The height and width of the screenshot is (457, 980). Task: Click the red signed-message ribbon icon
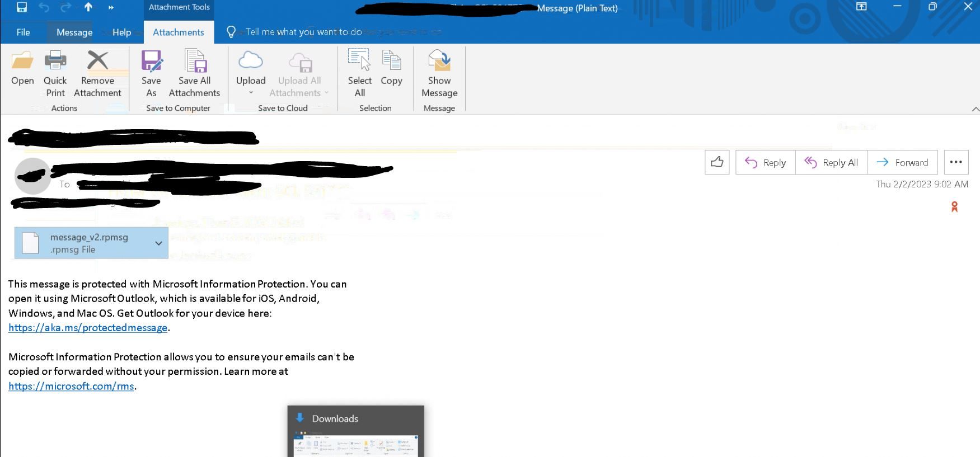tap(954, 207)
